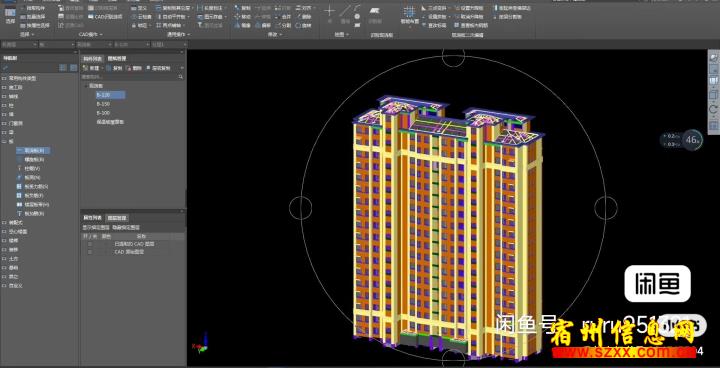The height and width of the screenshot is (368, 720).
Task: Click the 定义 (Define) tool
Action: pyautogui.click(x=139, y=8)
